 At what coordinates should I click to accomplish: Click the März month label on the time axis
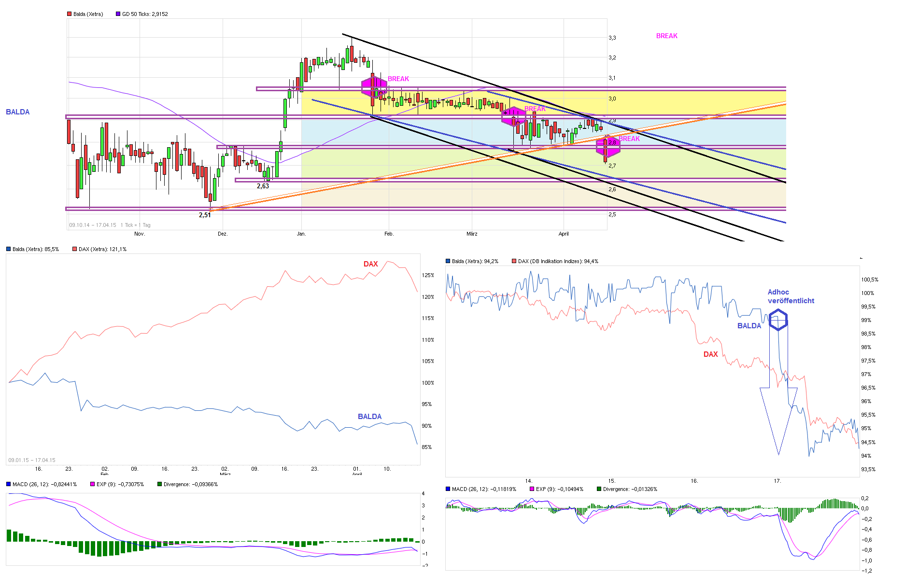472,234
